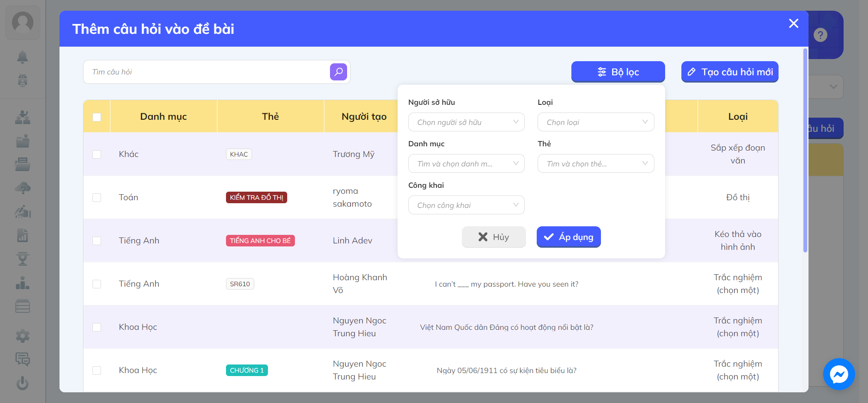Open the notifications bell in sidebar

23,57
